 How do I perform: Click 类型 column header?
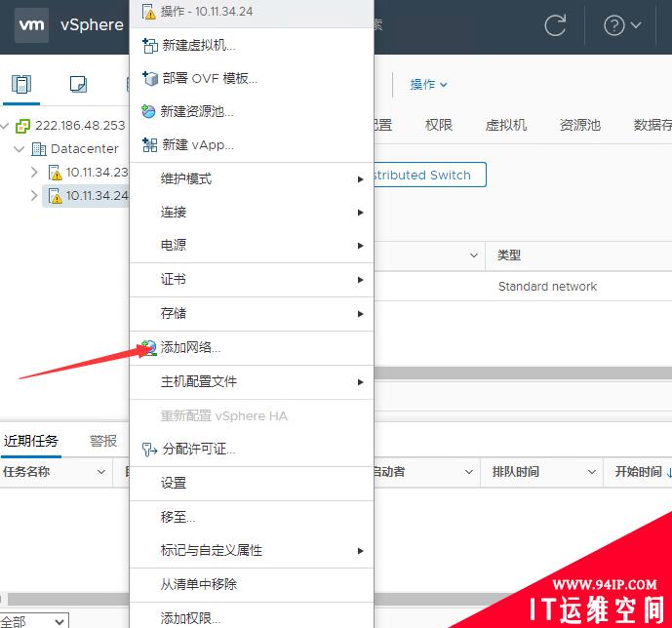pos(509,255)
